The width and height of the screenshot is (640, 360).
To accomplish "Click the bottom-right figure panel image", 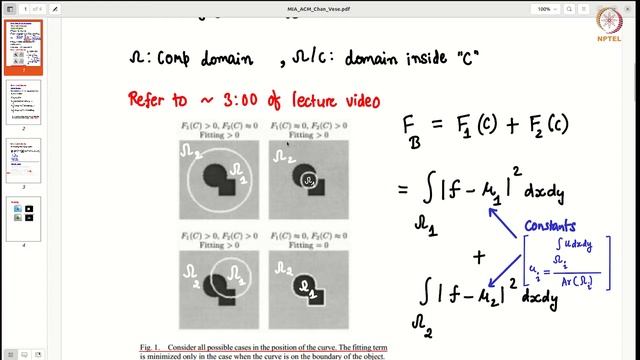I will point(309,290).
